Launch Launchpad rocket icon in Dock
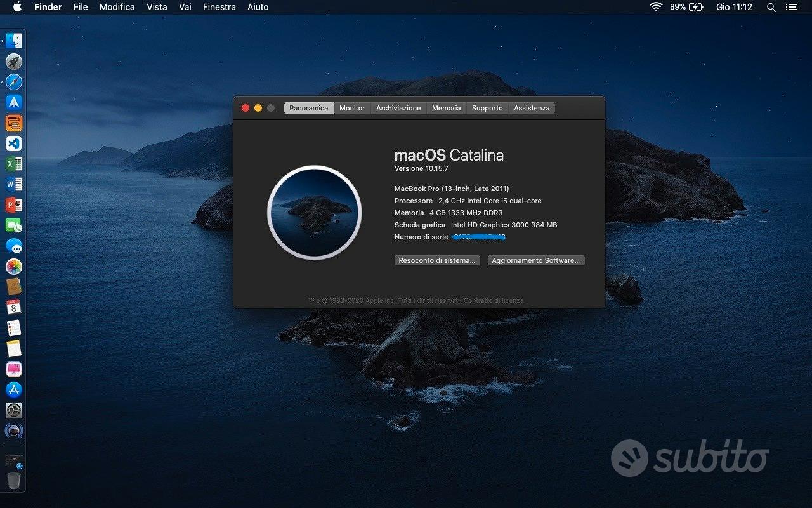Screen dimensions: 812x508 point(13,62)
